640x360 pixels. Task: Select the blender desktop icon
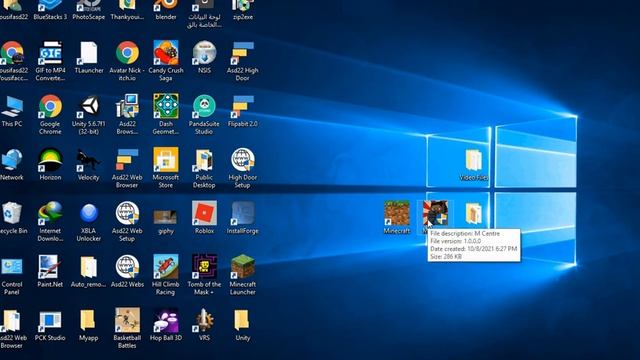166,9
